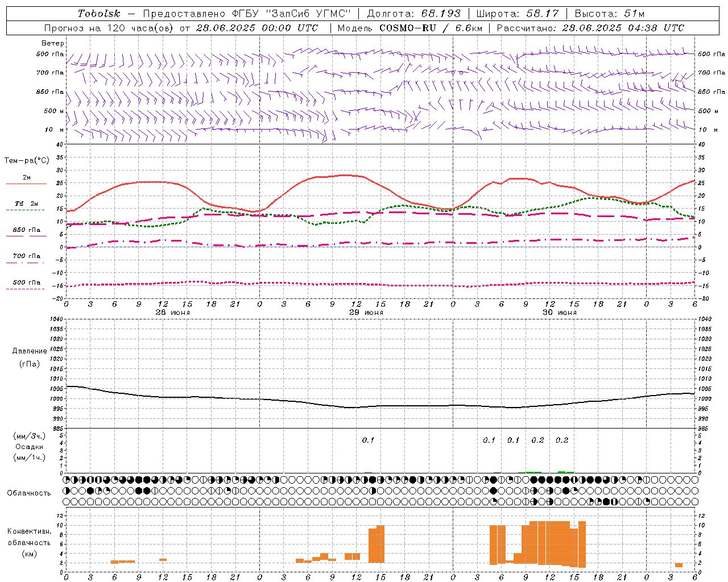The image size is (728, 582).
Task: Click the 500 гПа temperature legend entry
Action: click(26, 282)
